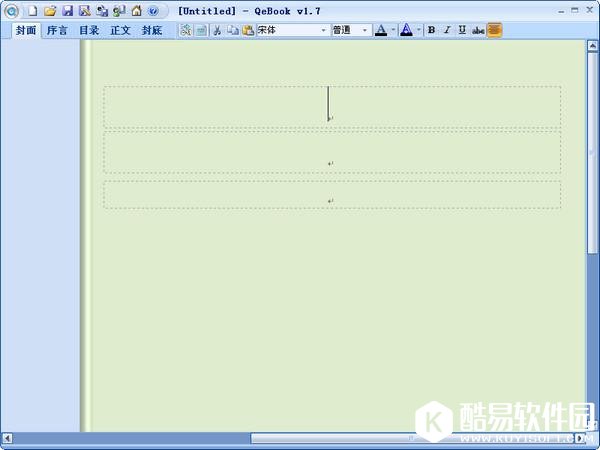Save the book using the floppy disk icon
Image resolution: width=600 pixels, height=450 pixels.
[67, 11]
